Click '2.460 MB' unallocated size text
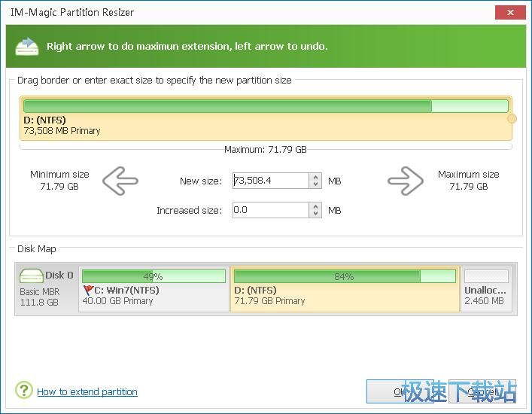The width and height of the screenshot is (532, 414). coord(484,301)
